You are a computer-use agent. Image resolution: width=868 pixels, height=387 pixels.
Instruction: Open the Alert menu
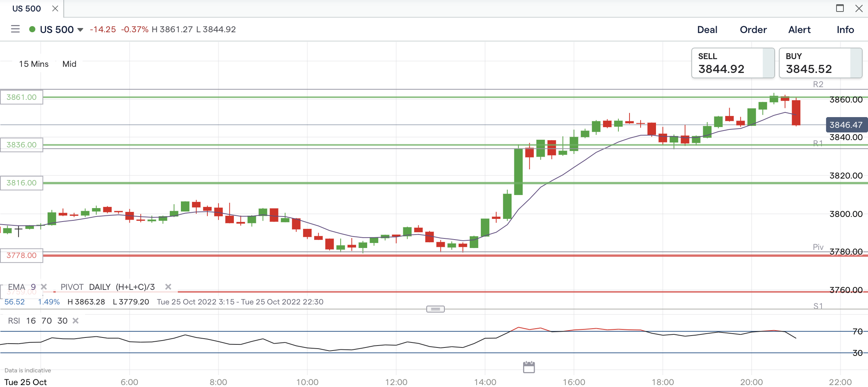[x=799, y=30]
